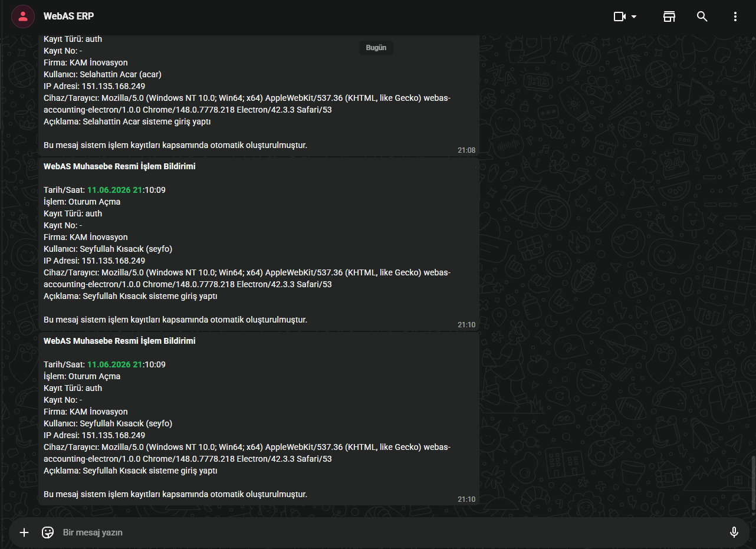
Task: Click the green date link in the middle message
Action: pyautogui.click(x=114, y=190)
